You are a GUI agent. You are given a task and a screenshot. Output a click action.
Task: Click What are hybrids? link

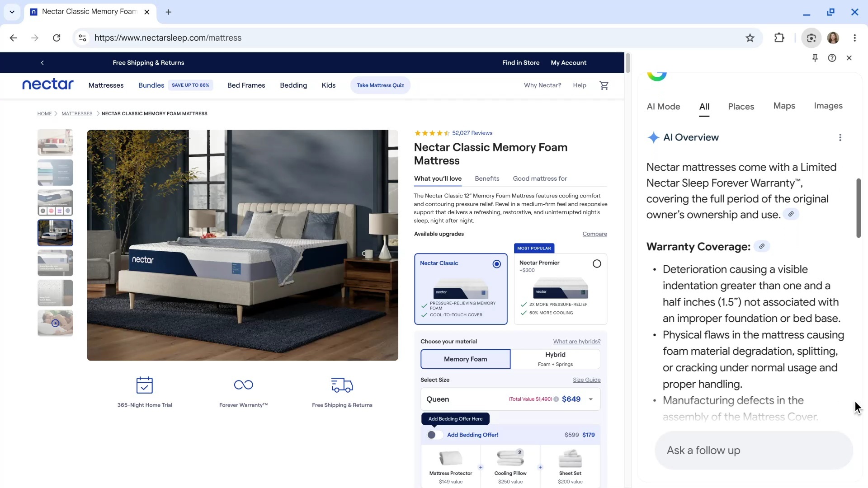(576, 342)
